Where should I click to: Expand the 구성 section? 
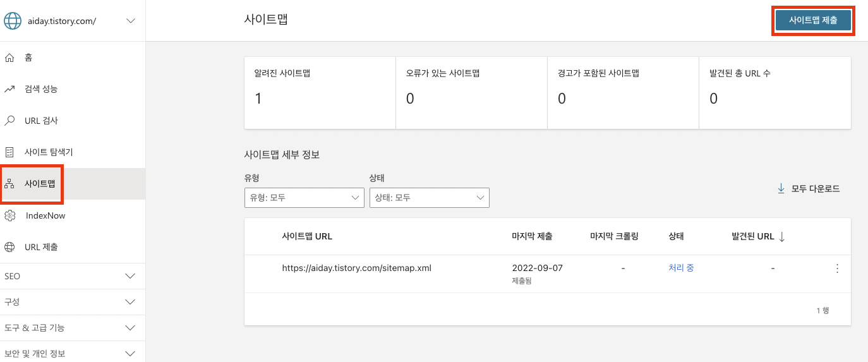(x=73, y=302)
